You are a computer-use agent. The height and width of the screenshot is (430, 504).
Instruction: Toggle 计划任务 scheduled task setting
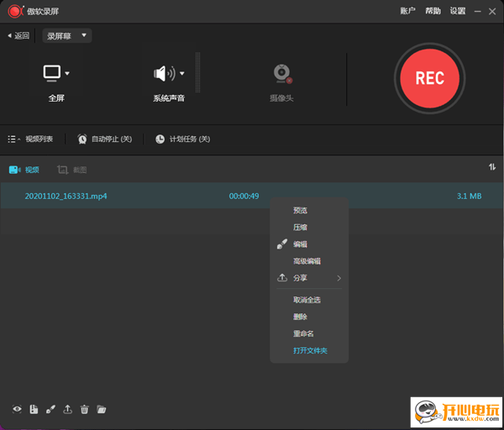tap(182, 139)
